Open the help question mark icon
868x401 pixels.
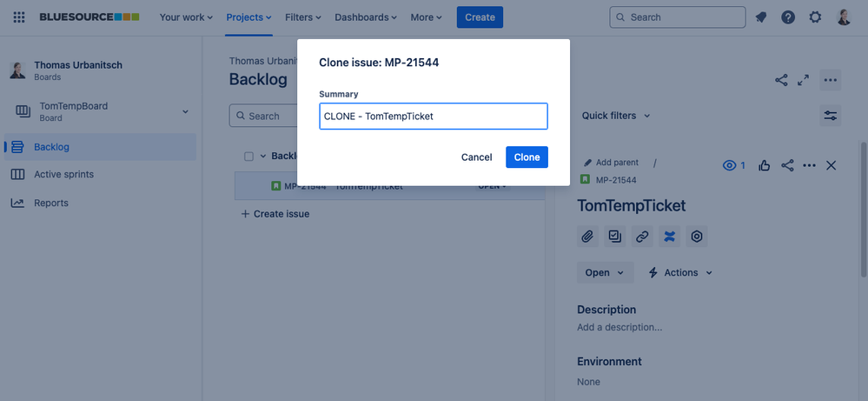click(x=788, y=17)
